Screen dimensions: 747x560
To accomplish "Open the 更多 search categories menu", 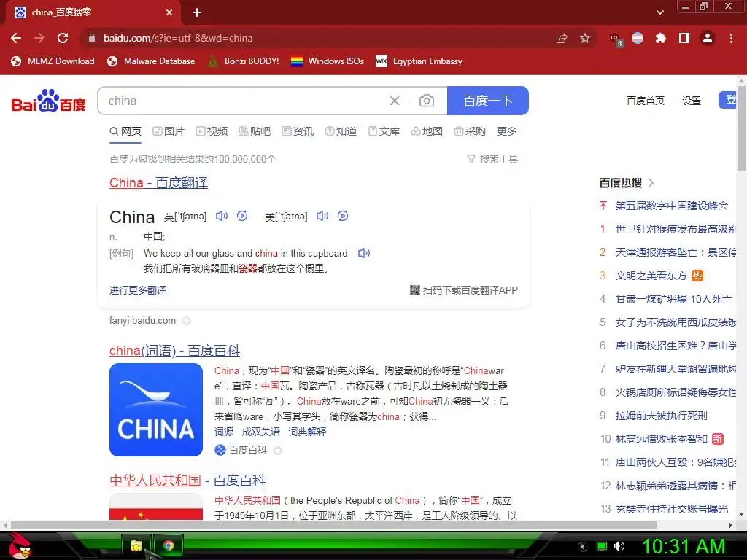I will pos(506,131).
